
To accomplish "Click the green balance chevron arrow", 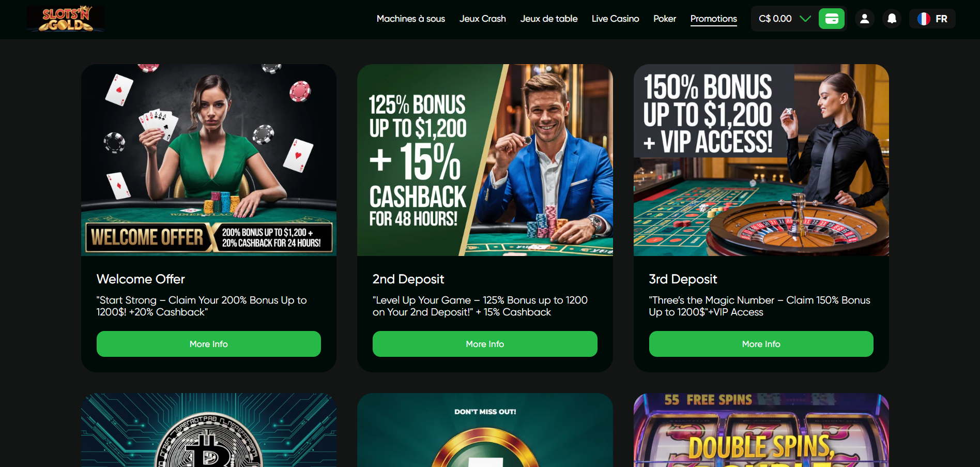I will 805,19.
